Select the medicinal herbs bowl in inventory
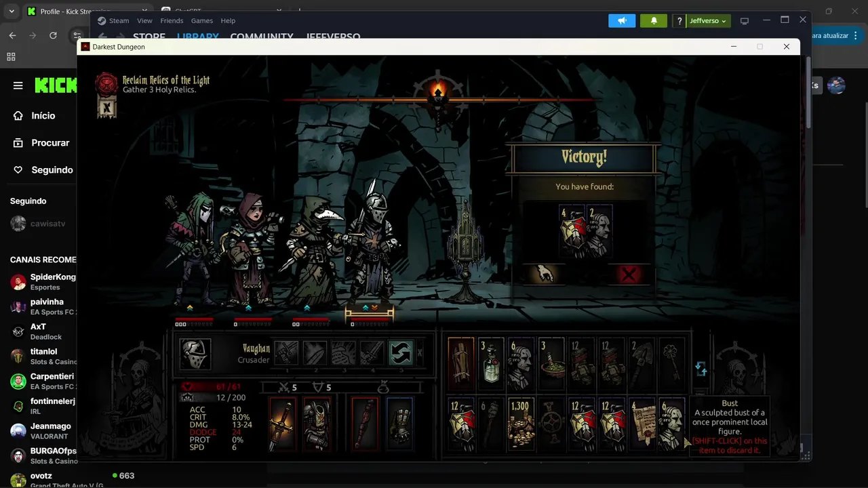Screen dimensions: 868x488 tap(551, 364)
